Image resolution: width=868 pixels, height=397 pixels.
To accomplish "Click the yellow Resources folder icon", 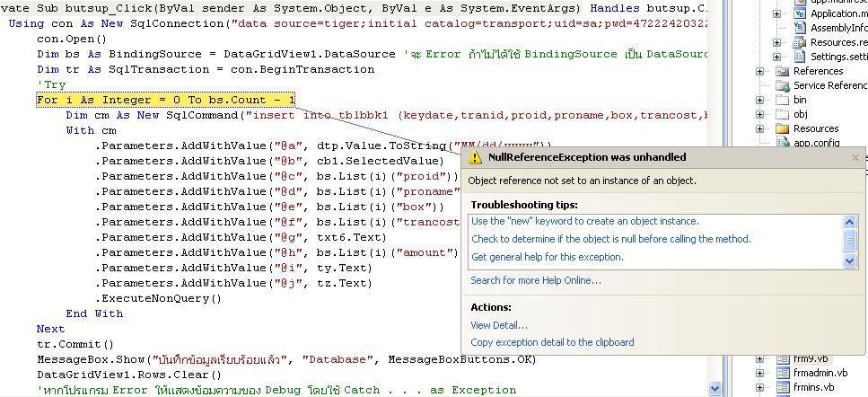I will click(782, 128).
